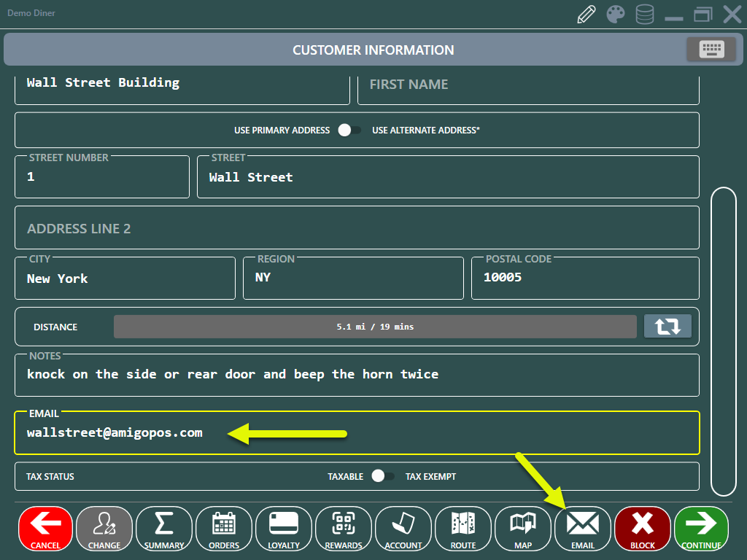Open the on-screen keyboard button
Viewport: 747px width, 560px height.
click(711, 50)
